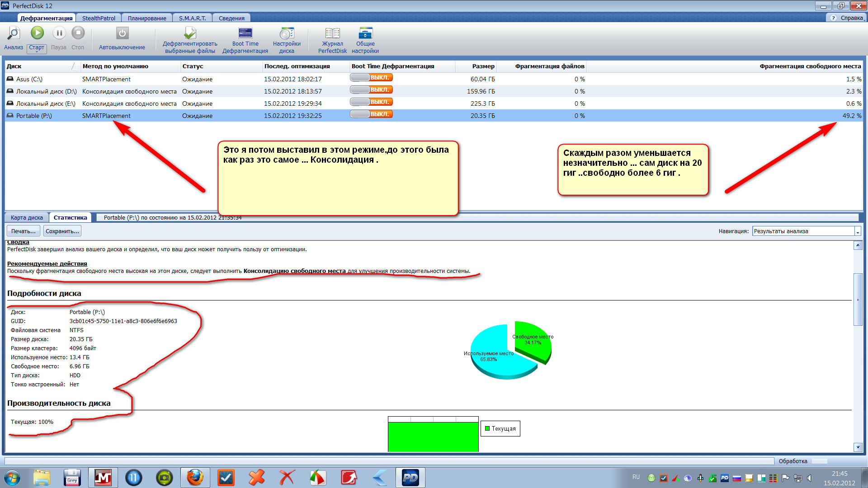
Task: Click the statistics vertical scrollbar thumb
Action: 858,300
